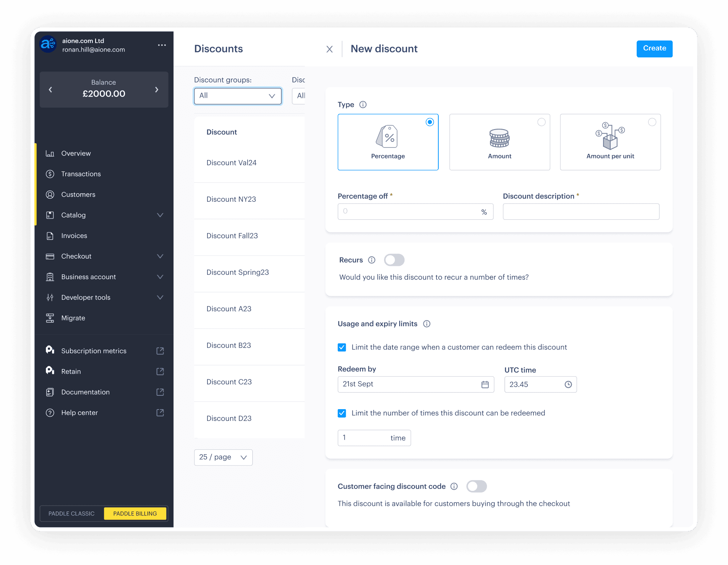Viewport: 728px width, 565px height.
Task: Show previous balance with left arrow
Action: [x=50, y=90]
